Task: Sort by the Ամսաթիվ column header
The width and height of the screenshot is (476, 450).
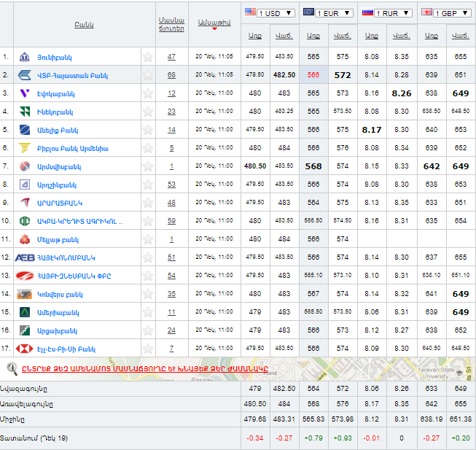Action: click(x=214, y=23)
